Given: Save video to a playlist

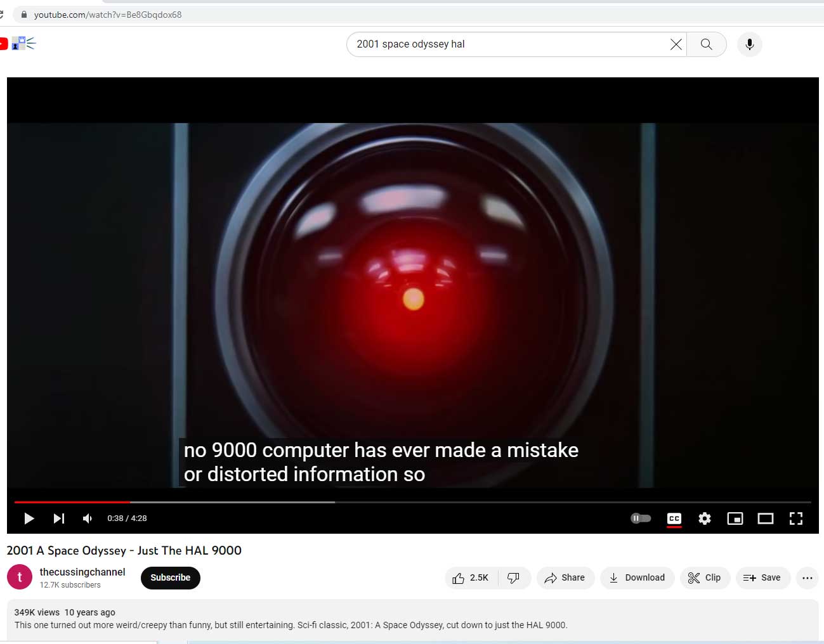Looking at the screenshot, I should [762, 577].
